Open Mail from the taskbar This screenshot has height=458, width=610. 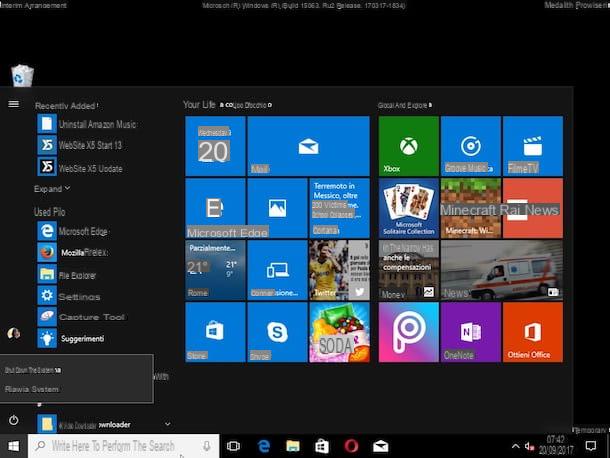380,446
